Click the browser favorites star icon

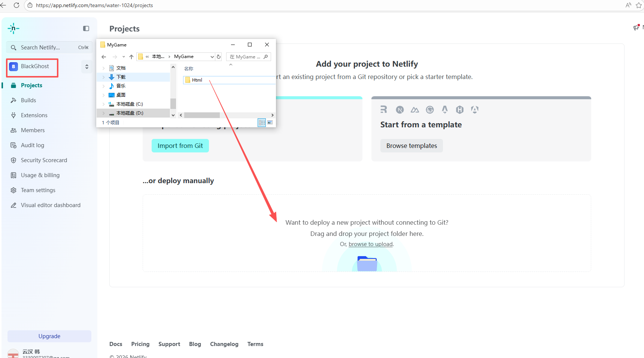click(x=639, y=5)
